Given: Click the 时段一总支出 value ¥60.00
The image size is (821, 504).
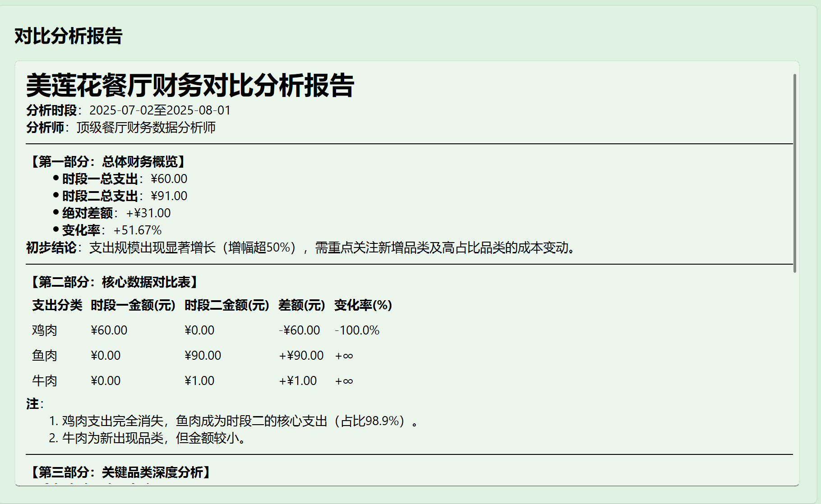Looking at the screenshot, I should (x=169, y=179).
